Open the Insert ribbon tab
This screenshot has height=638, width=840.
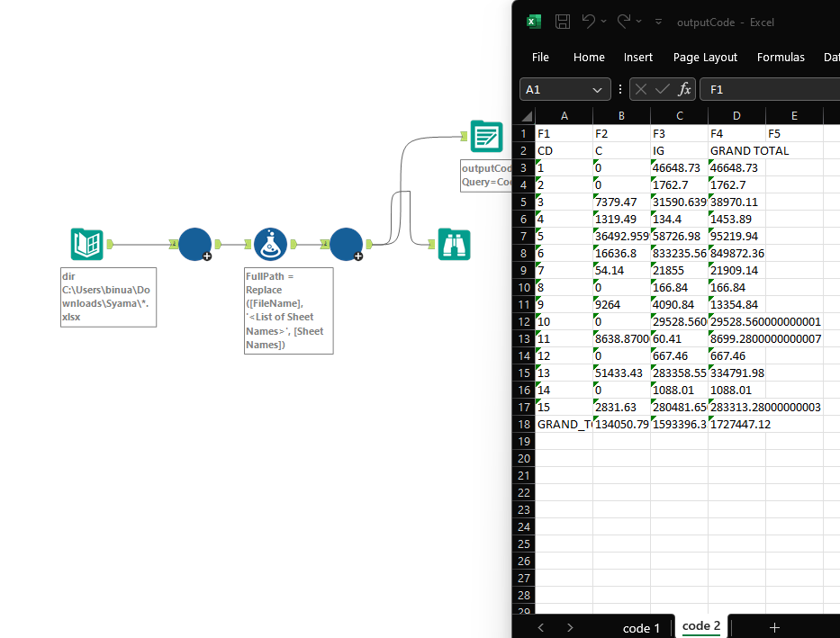[638, 57]
